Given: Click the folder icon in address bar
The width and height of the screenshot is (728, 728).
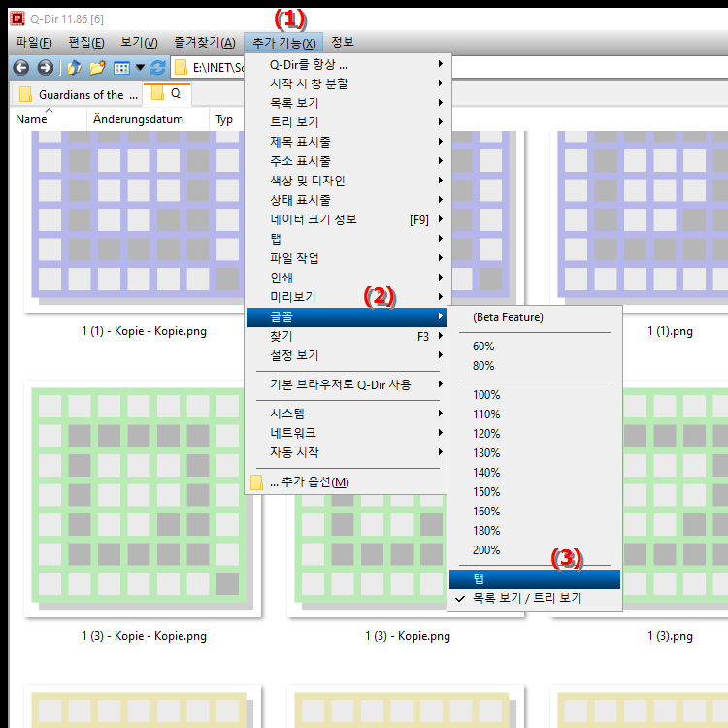Looking at the screenshot, I should [x=181, y=68].
